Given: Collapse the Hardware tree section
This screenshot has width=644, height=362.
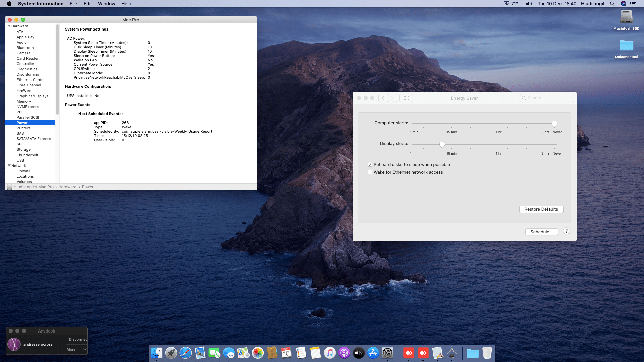Looking at the screenshot, I should [9, 26].
